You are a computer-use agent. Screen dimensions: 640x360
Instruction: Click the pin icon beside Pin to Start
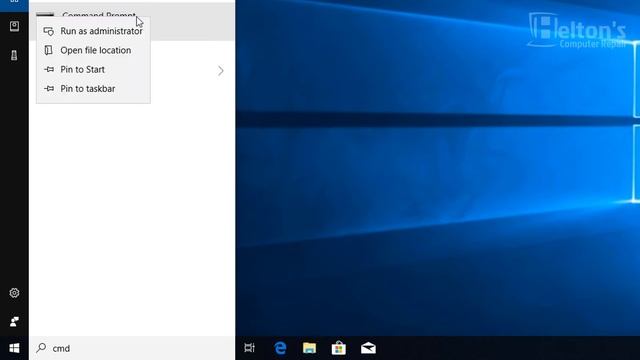pyautogui.click(x=49, y=69)
